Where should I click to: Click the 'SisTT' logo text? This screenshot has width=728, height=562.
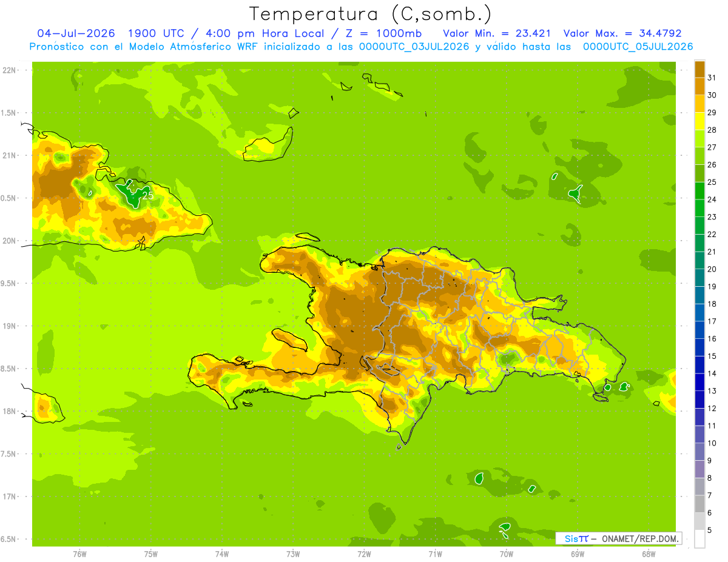[576, 538]
